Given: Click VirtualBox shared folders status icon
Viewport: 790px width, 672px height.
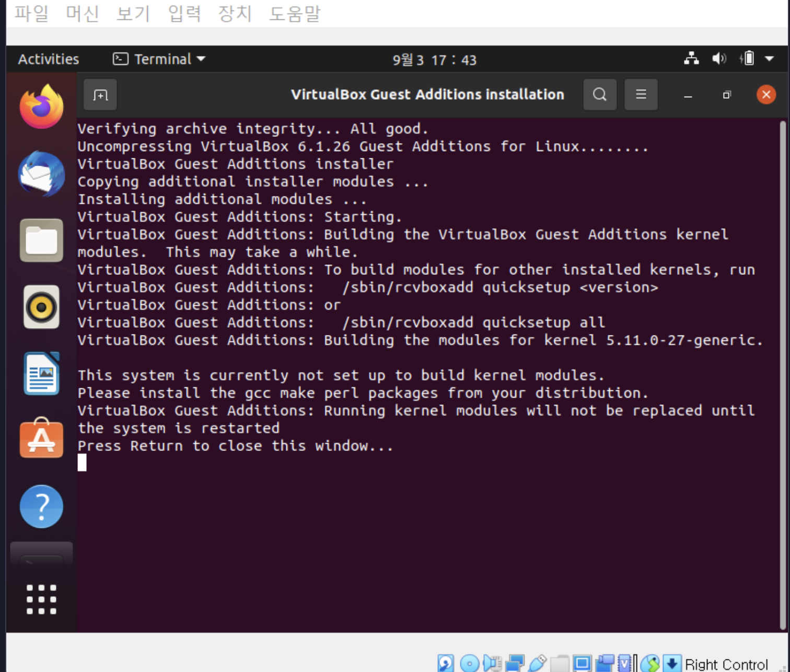Looking at the screenshot, I should pos(560,664).
